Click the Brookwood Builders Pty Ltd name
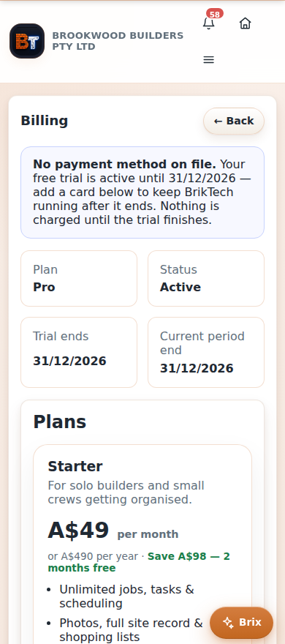The width and height of the screenshot is (285, 644). click(x=118, y=41)
